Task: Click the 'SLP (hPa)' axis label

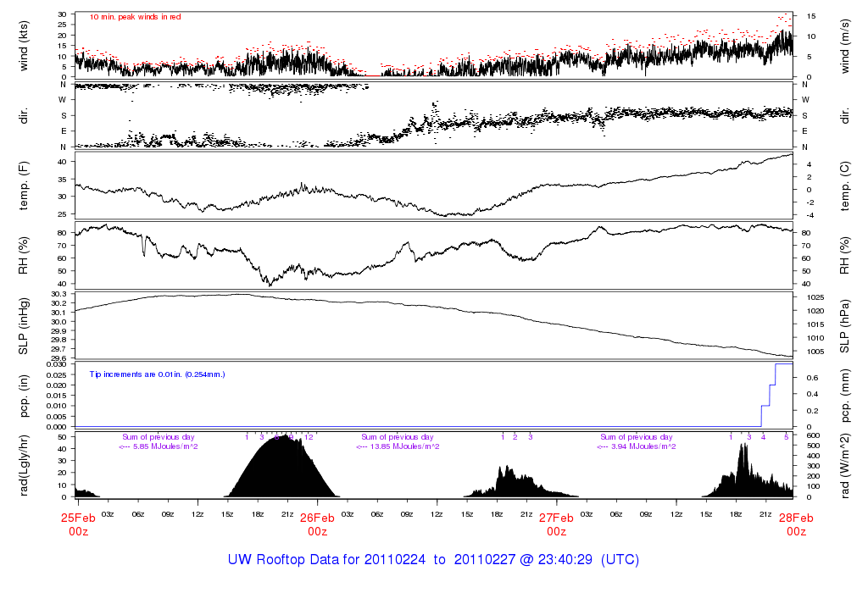Action: 845,326
